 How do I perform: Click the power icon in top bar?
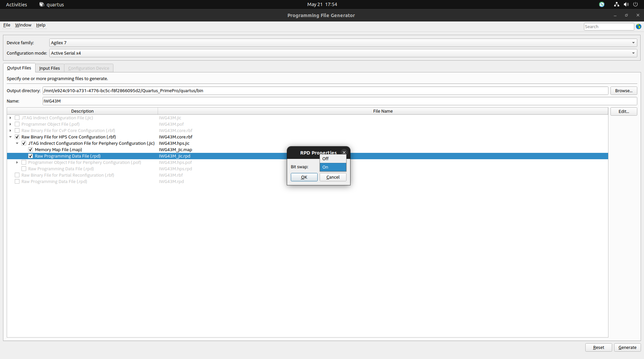point(635,4)
